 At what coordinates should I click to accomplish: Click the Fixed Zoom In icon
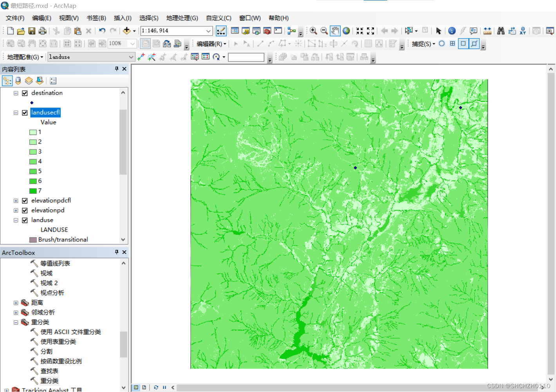359,31
